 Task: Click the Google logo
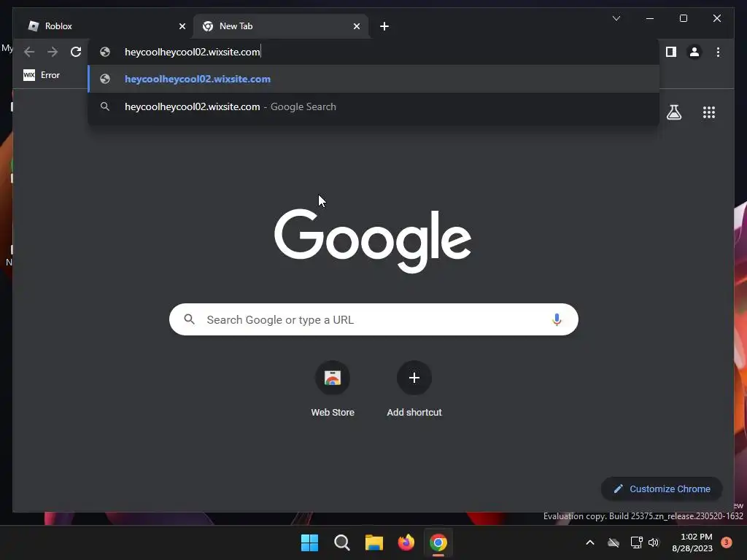[373, 241]
